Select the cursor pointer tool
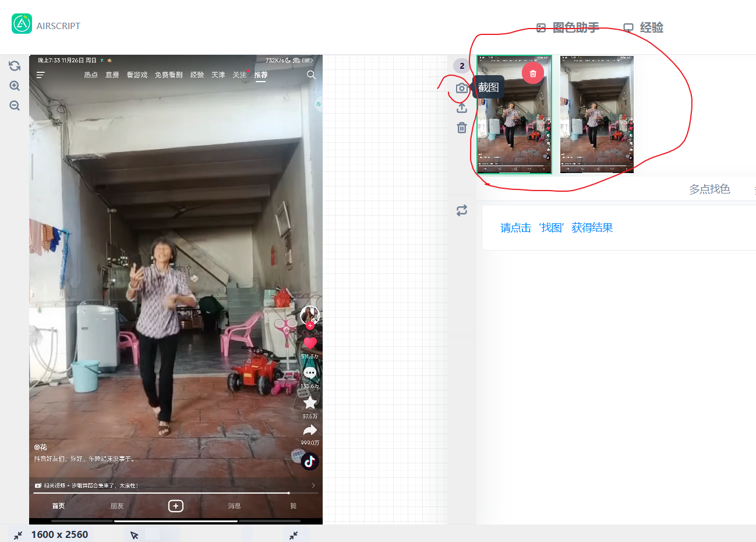 click(134, 535)
